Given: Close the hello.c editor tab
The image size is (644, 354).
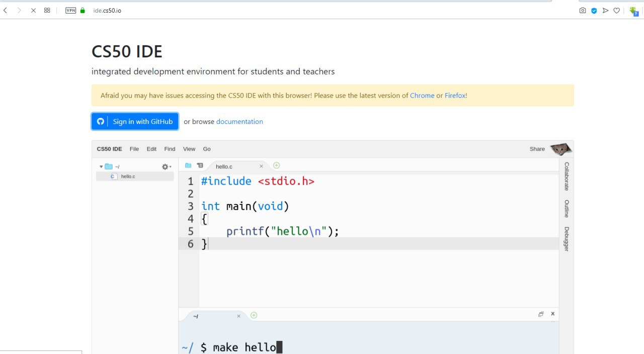Looking at the screenshot, I should pyautogui.click(x=261, y=166).
